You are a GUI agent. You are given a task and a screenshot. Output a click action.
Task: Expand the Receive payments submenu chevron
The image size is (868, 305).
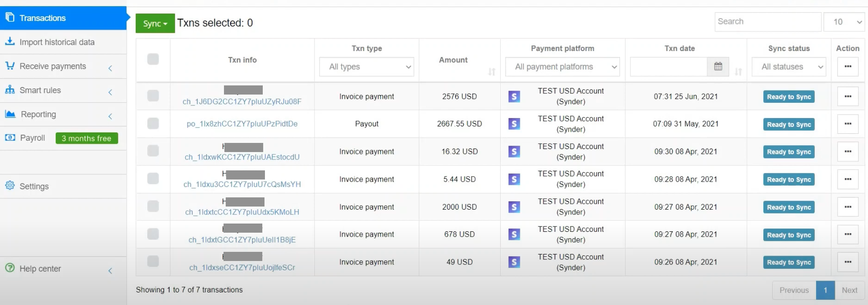(x=110, y=68)
